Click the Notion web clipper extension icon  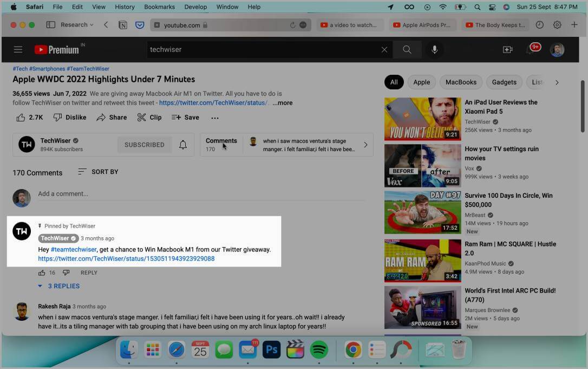(122, 25)
